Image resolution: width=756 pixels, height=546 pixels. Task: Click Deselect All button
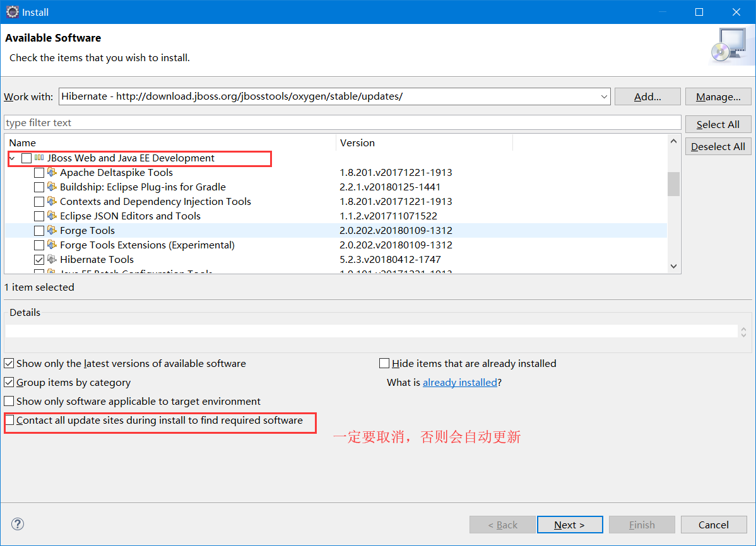tap(718, 146)
